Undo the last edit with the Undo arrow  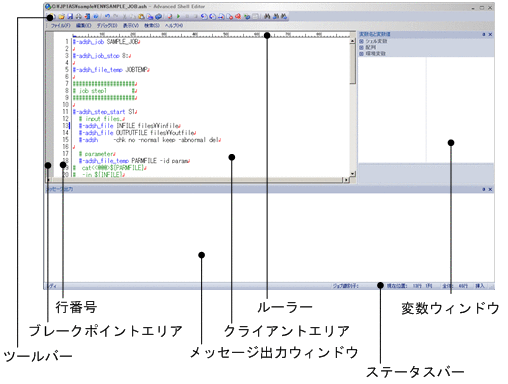pyautogui.click(x=107, y=16)
